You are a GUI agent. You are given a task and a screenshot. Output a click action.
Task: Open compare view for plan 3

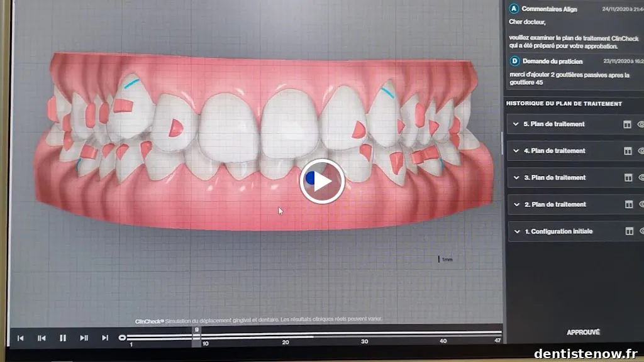pos(628,178)
